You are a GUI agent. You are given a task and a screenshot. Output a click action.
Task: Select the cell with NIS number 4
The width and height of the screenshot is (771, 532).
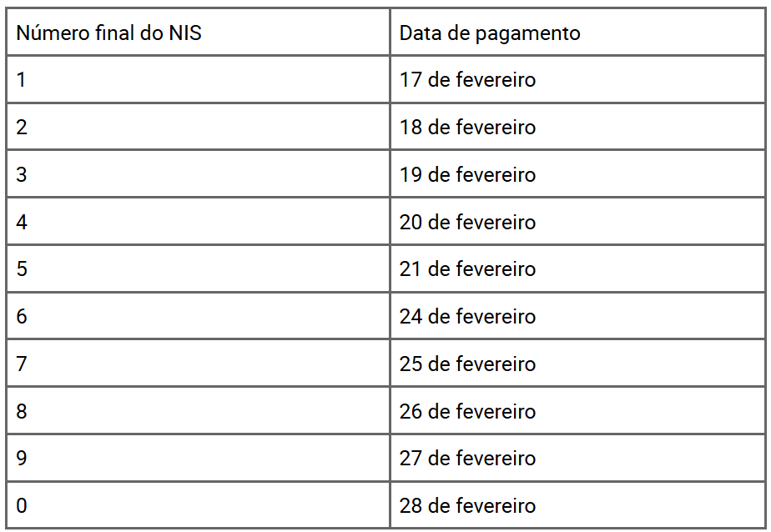coord(198,222)
